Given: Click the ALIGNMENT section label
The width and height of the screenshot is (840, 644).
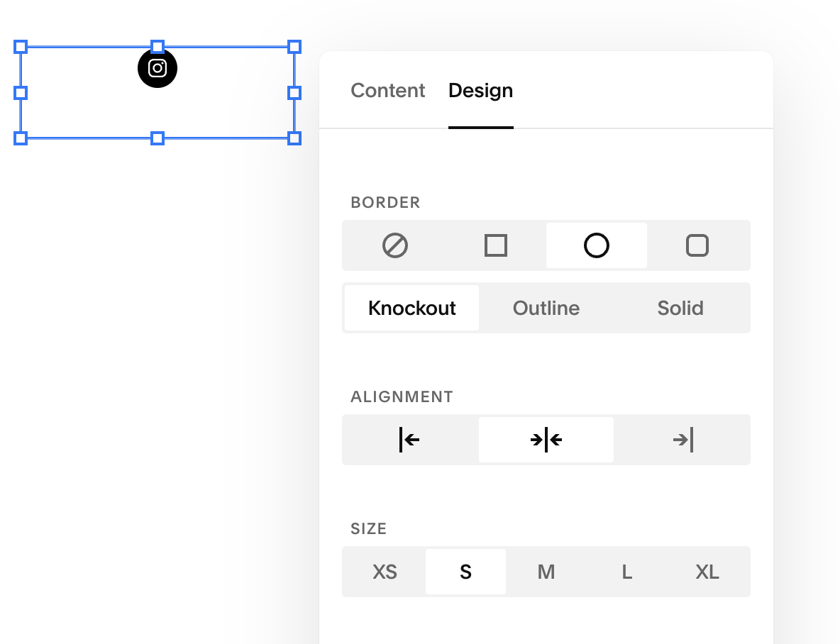Looking at the screenshot, I should (402, 397).
